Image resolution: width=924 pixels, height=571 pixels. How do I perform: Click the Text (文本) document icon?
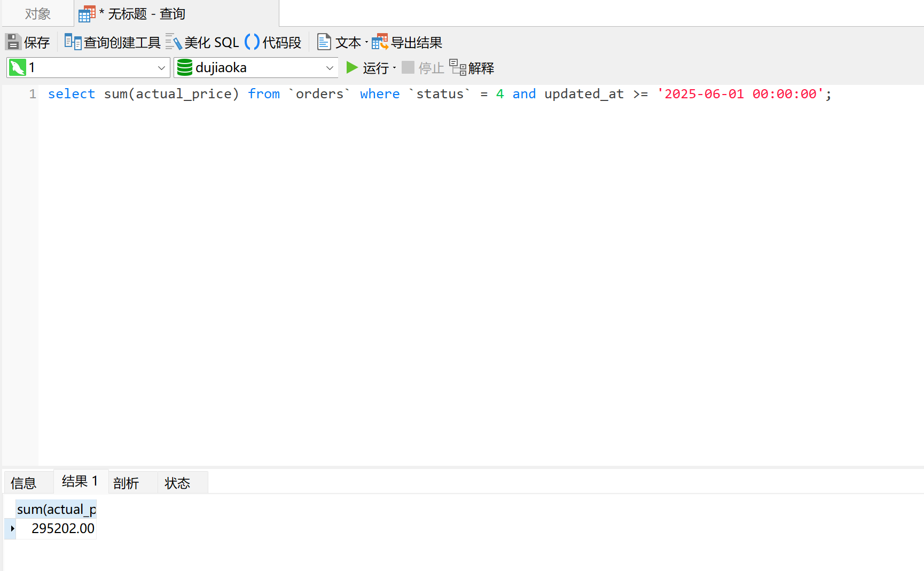(x=324, y=42)
